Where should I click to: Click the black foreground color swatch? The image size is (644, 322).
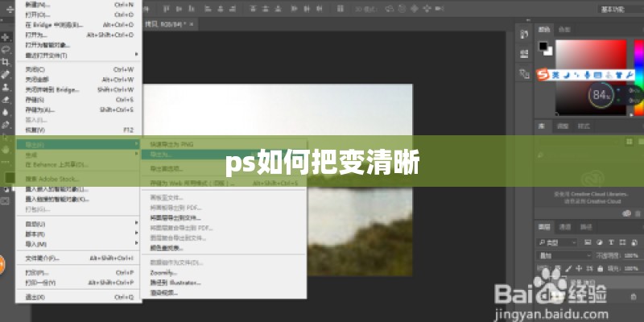(544, 46)
